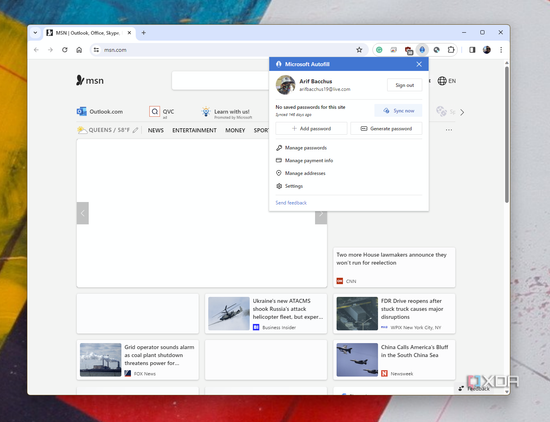Open Manage passwords
The height and width of the screenshot is (422, 550).
point(301,148)
